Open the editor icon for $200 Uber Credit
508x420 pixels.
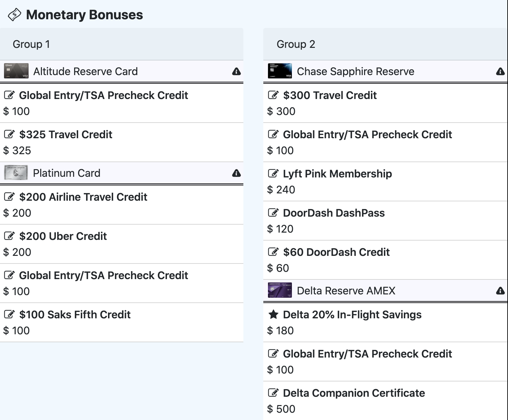(x=9, y=236)
